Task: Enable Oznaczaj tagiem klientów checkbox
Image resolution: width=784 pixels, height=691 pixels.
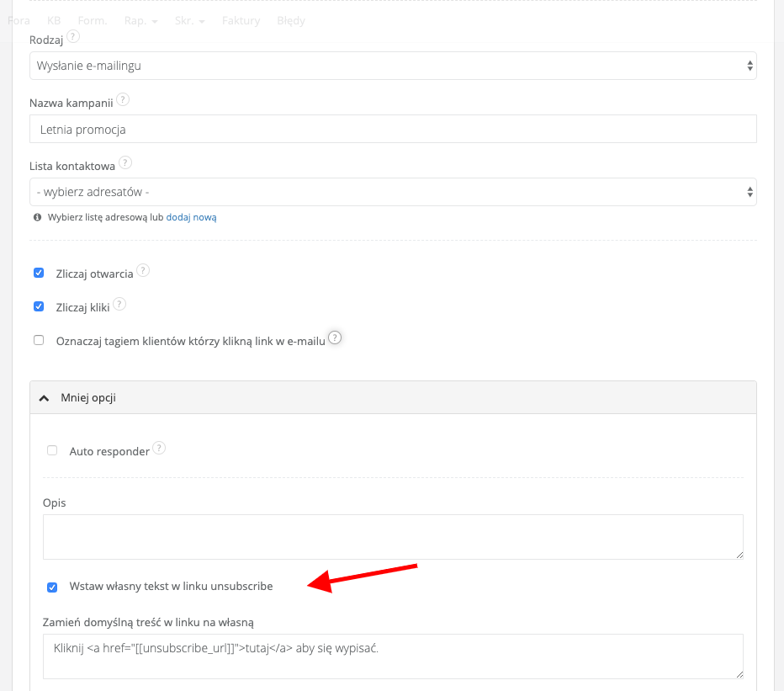Action: (39, 340)
